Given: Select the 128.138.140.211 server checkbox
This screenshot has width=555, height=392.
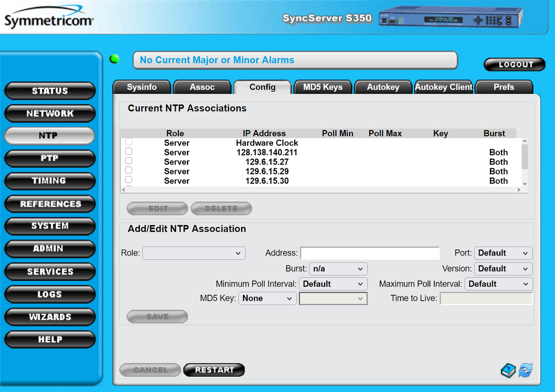Looking at the screenshot, I should (128, 152).
